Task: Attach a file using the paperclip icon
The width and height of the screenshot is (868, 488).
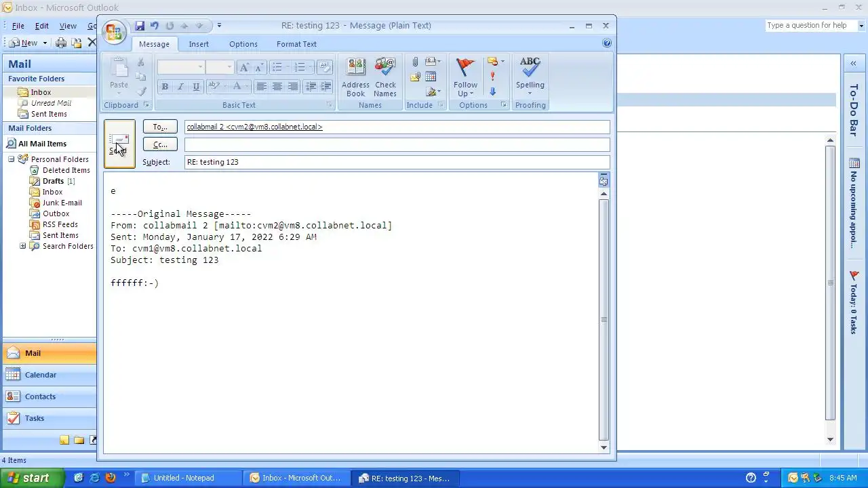Action: (x=415, y=62)
